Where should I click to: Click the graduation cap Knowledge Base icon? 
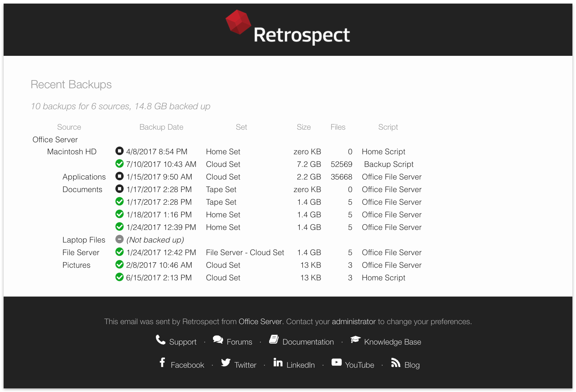point(356,340)
